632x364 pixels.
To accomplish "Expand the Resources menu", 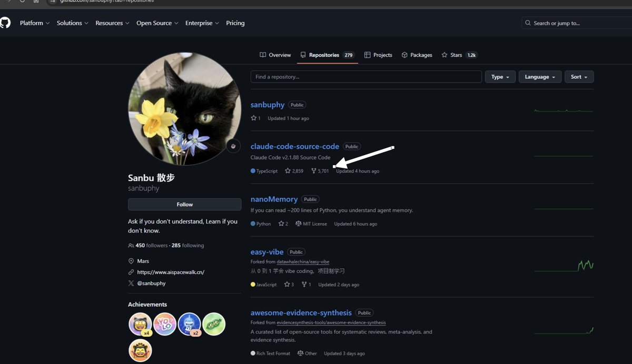I will point(112,23).
